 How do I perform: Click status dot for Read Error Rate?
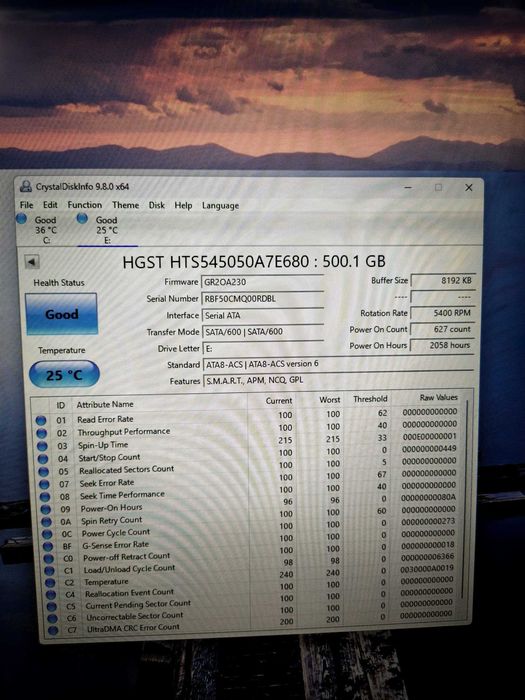pos(41,420)
